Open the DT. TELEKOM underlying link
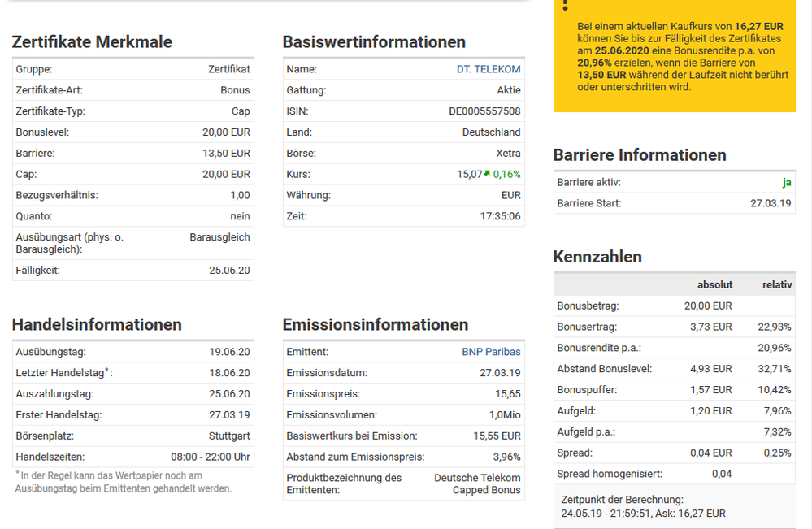The height and width of the screenshot is (529, 812). [x=489, y=69]
